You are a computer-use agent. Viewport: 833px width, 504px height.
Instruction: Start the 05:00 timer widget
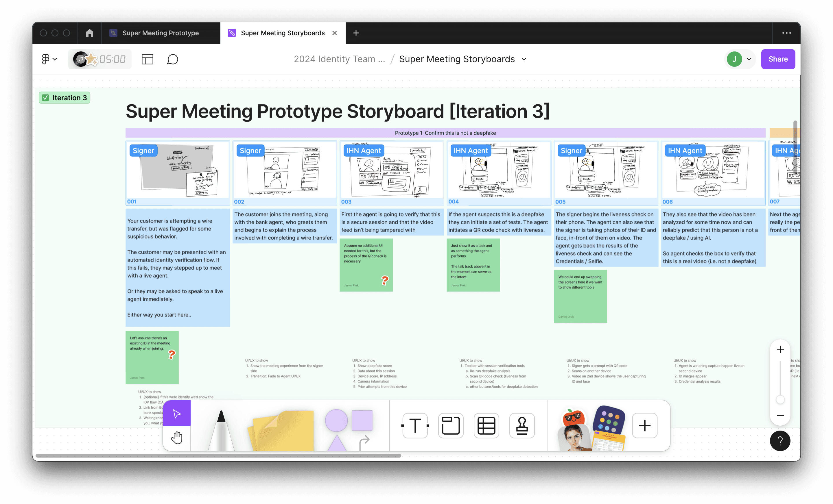pyautogui.click(x=112, y=59)
